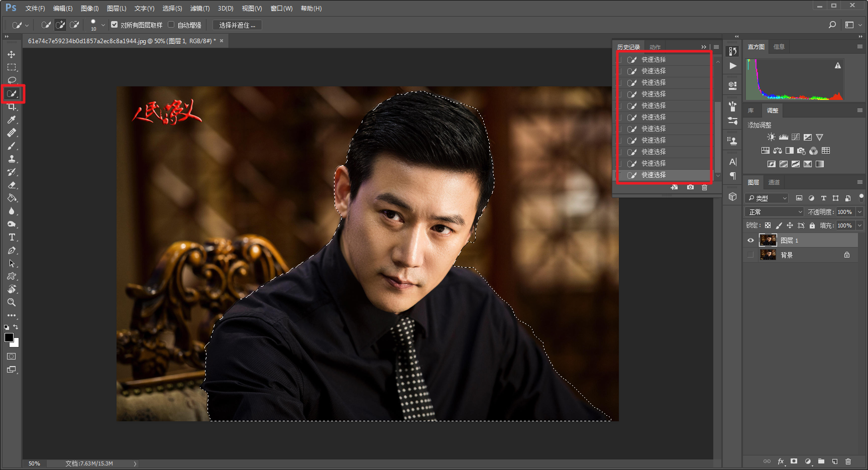Select the Paint Bucket tool

[x=12, y=198]
